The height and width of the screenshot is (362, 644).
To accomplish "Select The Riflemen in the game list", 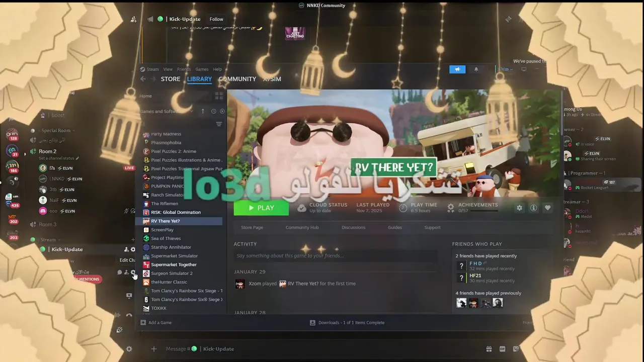I will coord(165,204).
